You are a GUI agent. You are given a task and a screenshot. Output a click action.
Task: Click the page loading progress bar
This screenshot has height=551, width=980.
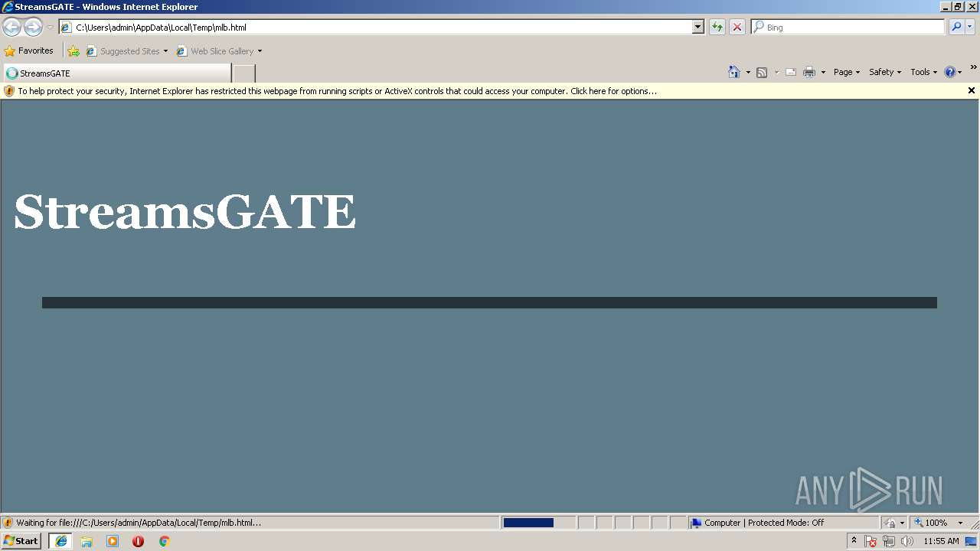[x=538, y=523]
